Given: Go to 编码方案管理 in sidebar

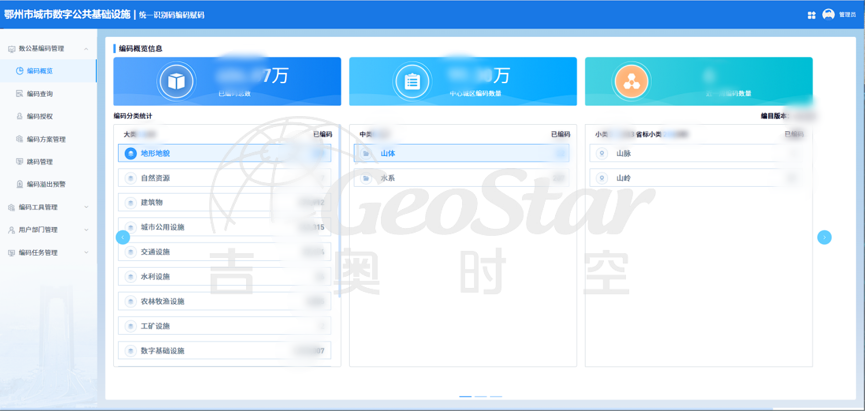Looking at the screenshot, I should (45, 139).
